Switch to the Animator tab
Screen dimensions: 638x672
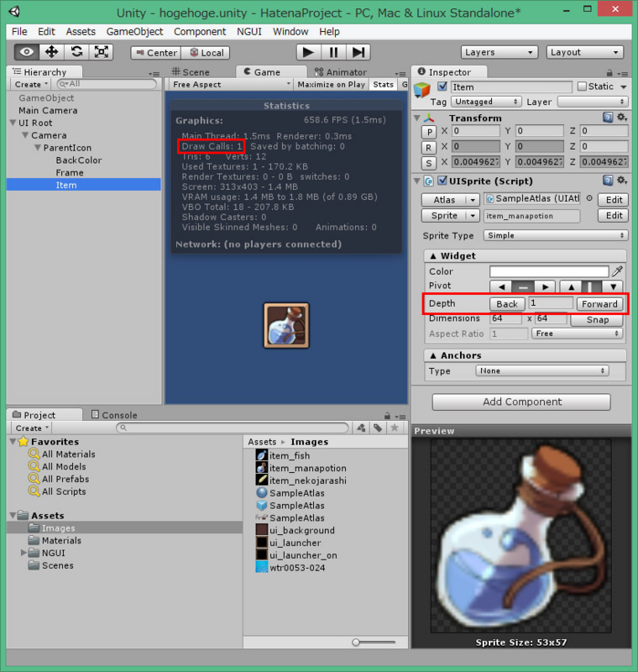341,72
